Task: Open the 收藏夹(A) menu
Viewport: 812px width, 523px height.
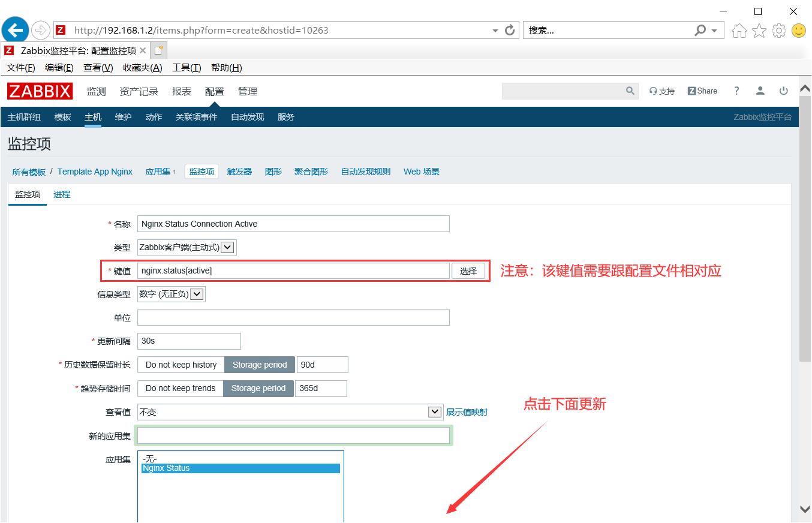Action: [x=143, y=68]
